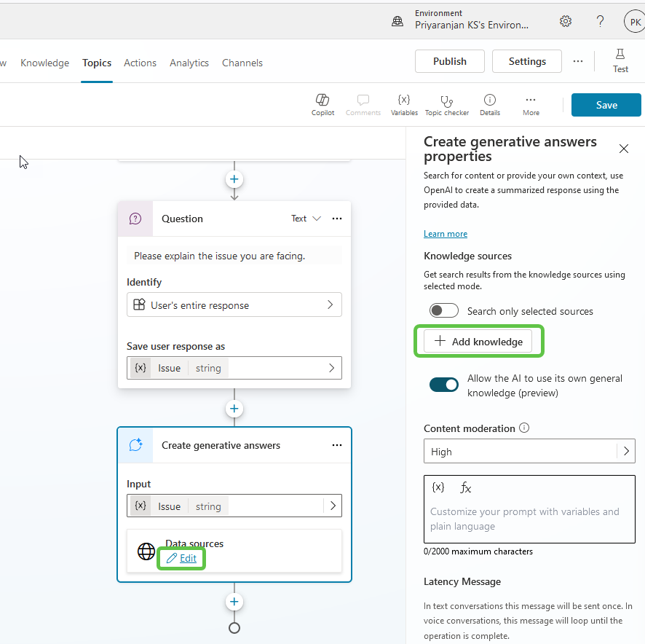Open the Copilot panel from the toolbar
This screenshot has height=644, width=645.
point(322,104)
